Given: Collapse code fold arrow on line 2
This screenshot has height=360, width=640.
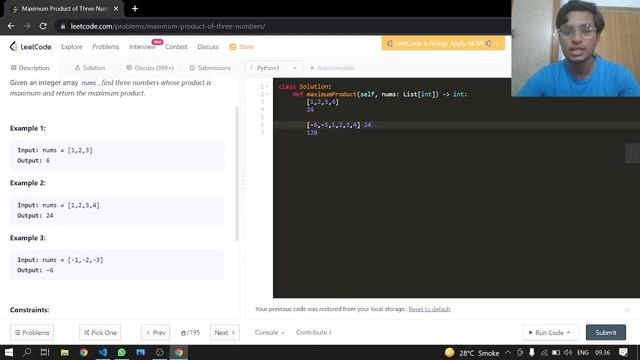Looking at the screenshot, I should coord(267,94).
